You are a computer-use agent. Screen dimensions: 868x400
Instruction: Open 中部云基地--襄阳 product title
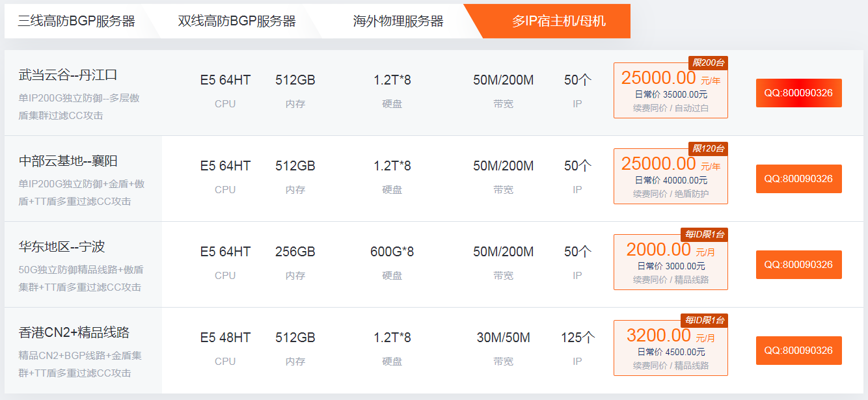point(68,161)
